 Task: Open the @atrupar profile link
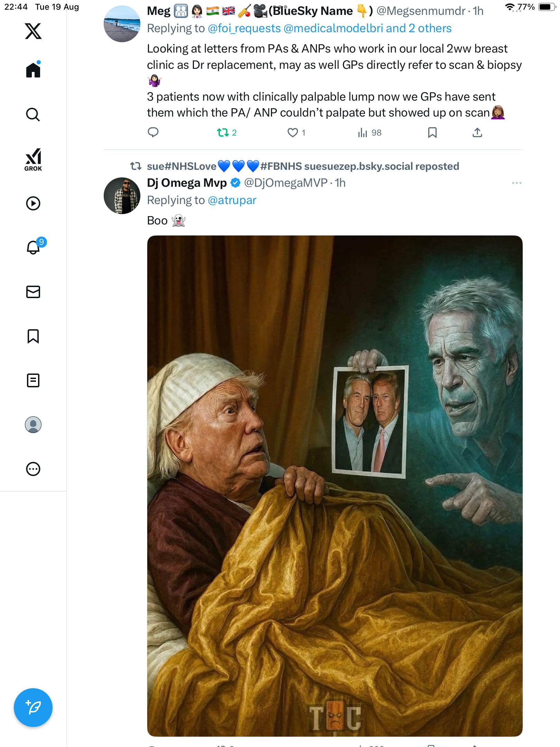(x=232, y=200)
